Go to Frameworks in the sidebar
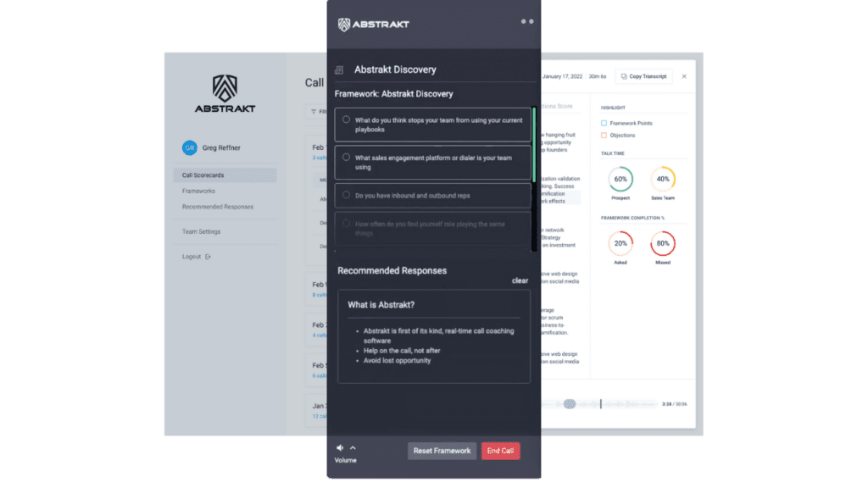This screenshot has width=868, height=488. coord(198,191)
